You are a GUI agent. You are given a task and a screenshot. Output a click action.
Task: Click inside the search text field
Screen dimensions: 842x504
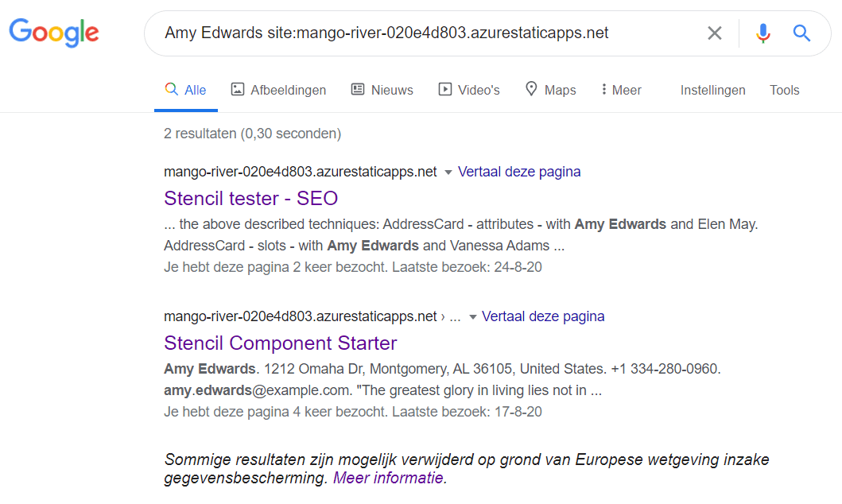(429, 33)
